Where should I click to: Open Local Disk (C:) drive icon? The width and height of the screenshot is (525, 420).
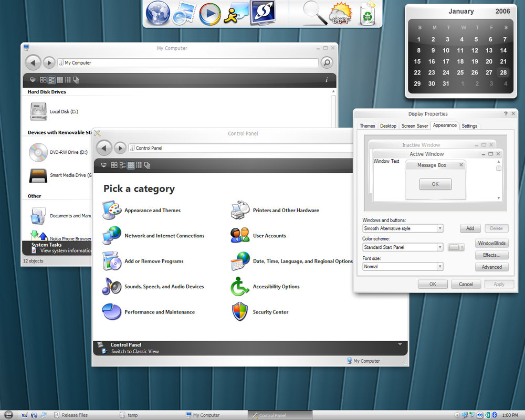(38, 111)
